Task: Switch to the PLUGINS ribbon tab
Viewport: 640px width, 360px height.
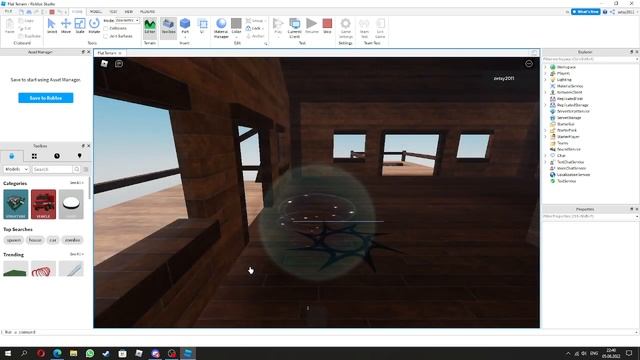Action: (x=147, y=12)
